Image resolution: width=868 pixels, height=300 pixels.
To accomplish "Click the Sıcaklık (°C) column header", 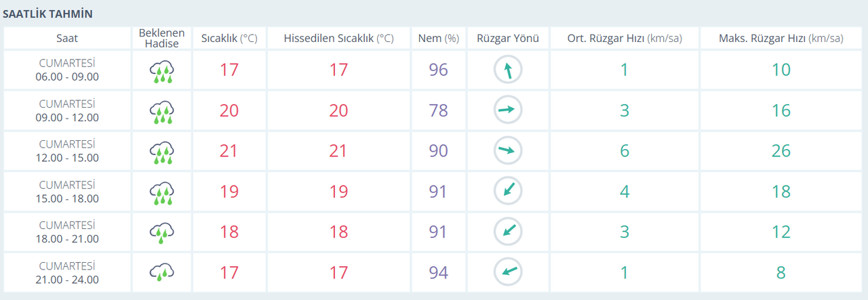I will (x=229, y=39).
